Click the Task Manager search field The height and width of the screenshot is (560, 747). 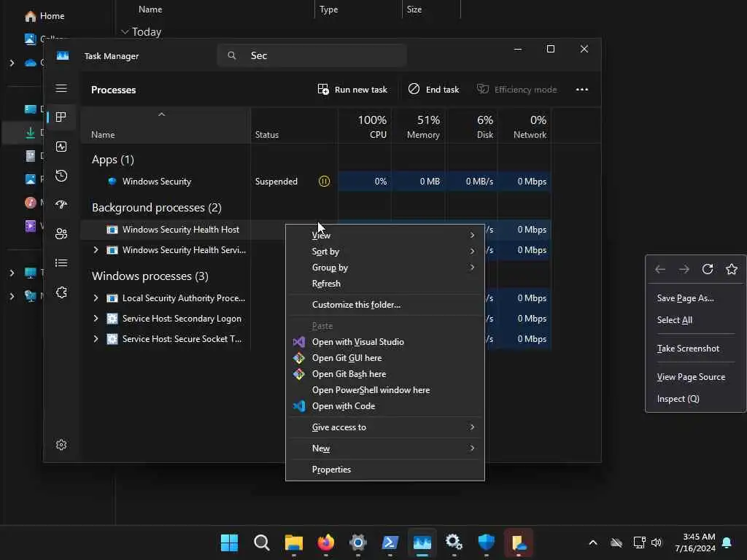(312, 55)
